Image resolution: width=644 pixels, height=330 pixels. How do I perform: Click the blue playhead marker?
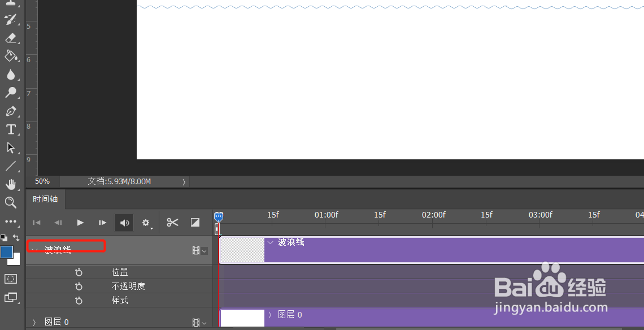[219, 216]
